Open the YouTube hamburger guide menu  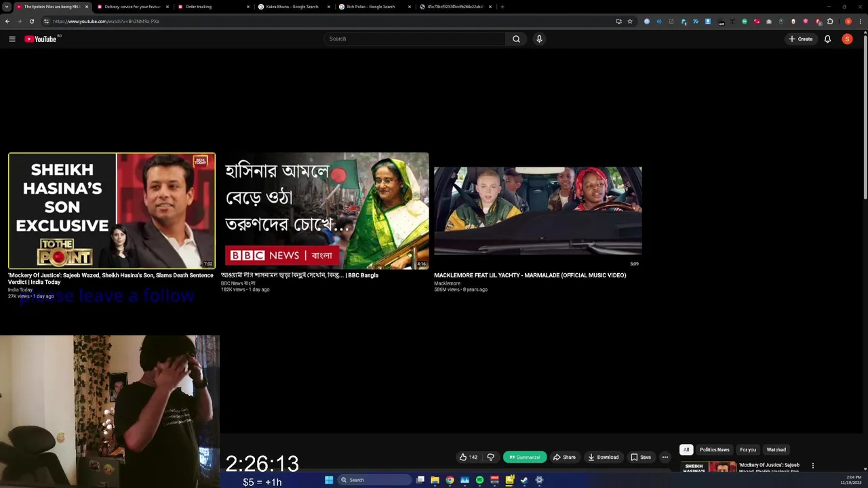tap(12, 39)
